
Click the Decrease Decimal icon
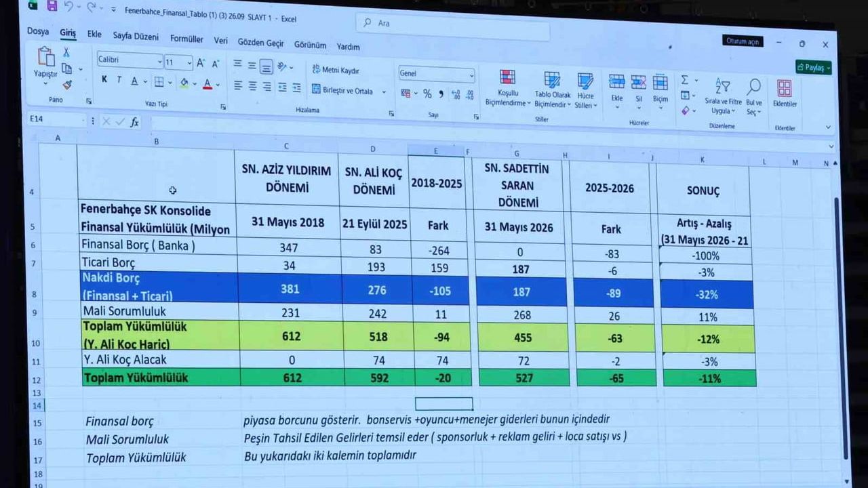[470, 95]
